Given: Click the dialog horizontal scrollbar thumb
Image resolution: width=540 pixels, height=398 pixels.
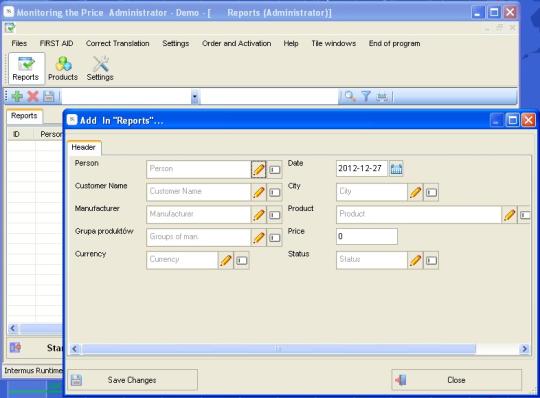Looking at the screenshot, I should 279,349.
